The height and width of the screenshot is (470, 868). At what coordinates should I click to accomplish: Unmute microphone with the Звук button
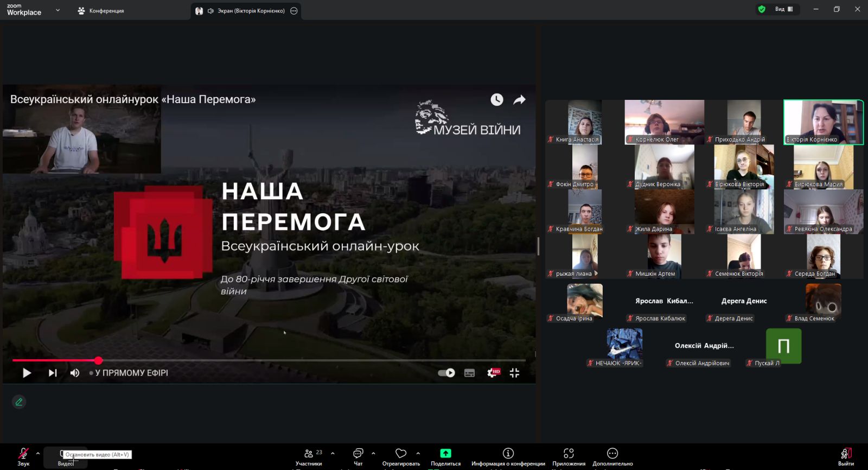[23, 456]
